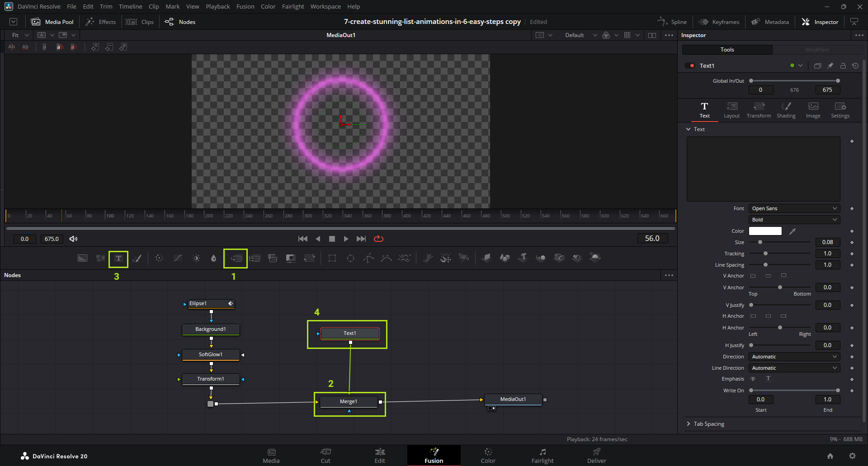
Task: Click the Blur droplet tool icon
Action: (214, 259)
